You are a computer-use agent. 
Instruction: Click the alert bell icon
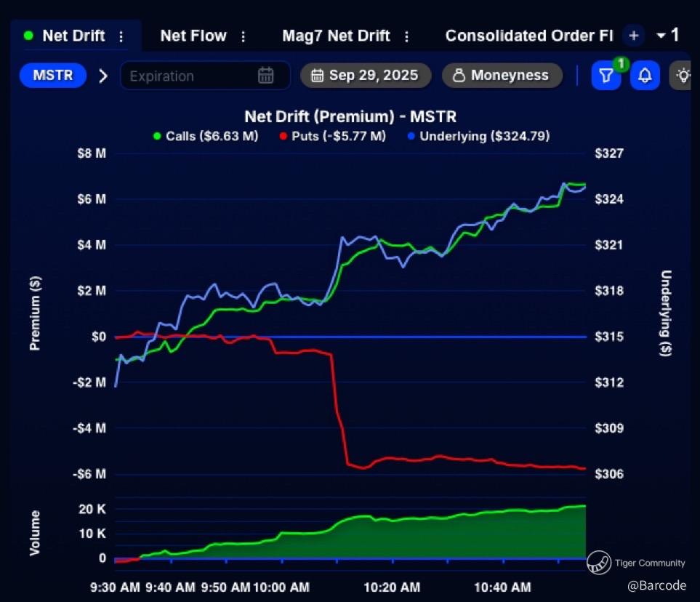point(645,75)
